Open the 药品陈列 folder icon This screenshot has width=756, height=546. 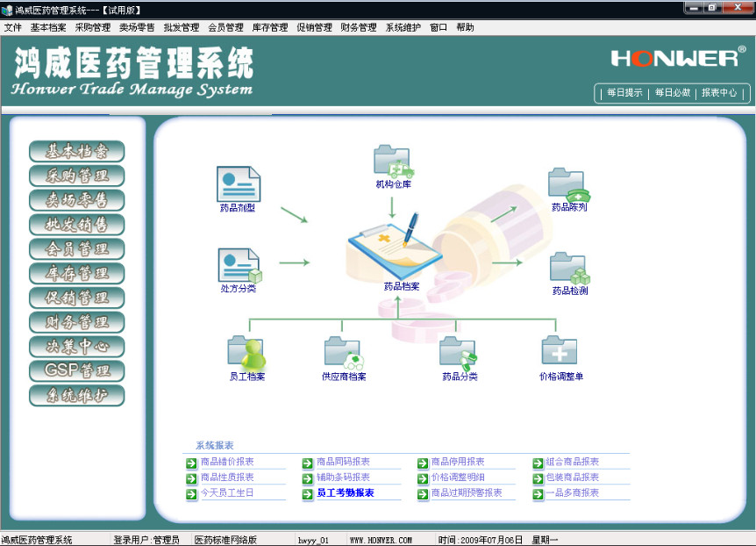pos(569,185)
